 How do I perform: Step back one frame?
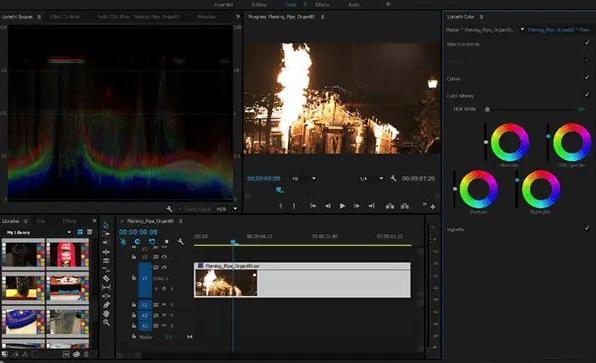pos(327,206)
